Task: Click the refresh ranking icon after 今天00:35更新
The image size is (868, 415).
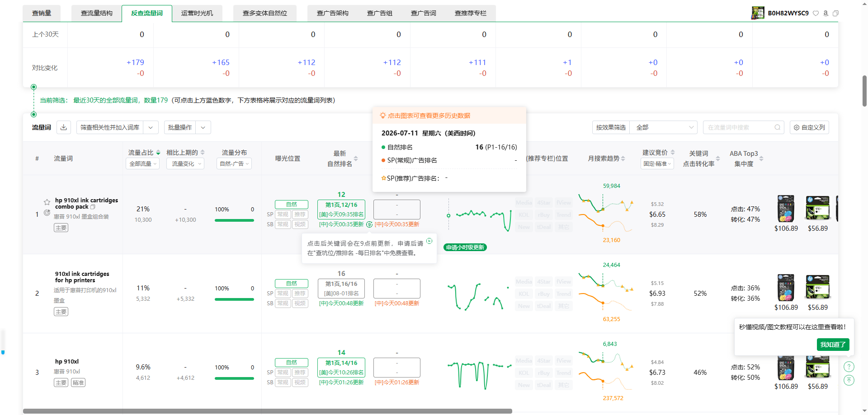Action: point(369,224)
